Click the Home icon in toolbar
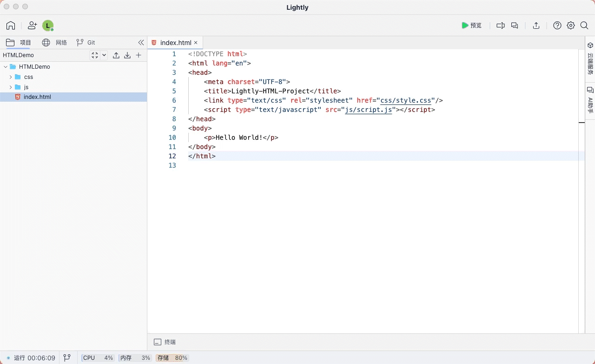The image size is (595, 364). tap(11, 26)
